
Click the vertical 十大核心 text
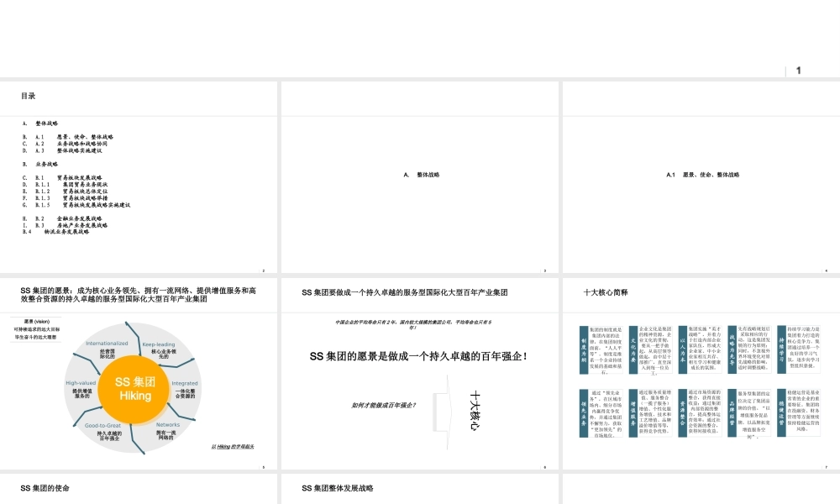pyautogui.click(x=475, y=410)
